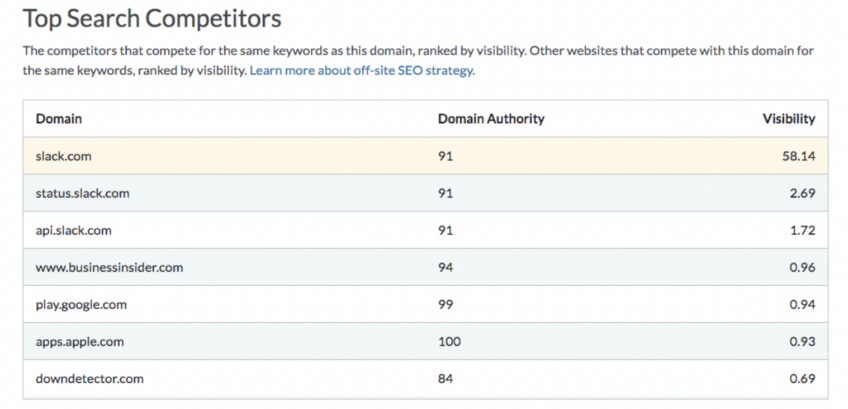Click the Domain Authority column header

(x=491, y=118)
